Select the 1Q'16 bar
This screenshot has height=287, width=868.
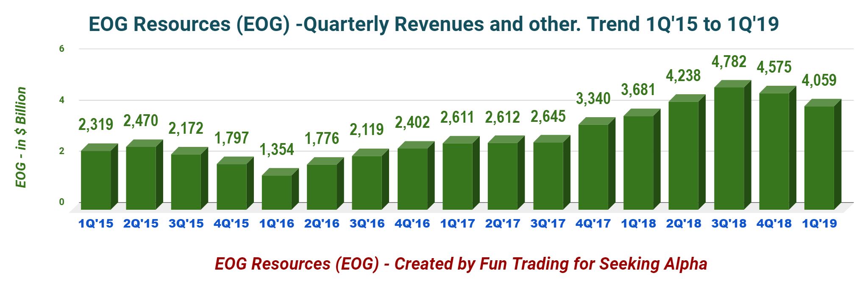(x=280, y=189)
